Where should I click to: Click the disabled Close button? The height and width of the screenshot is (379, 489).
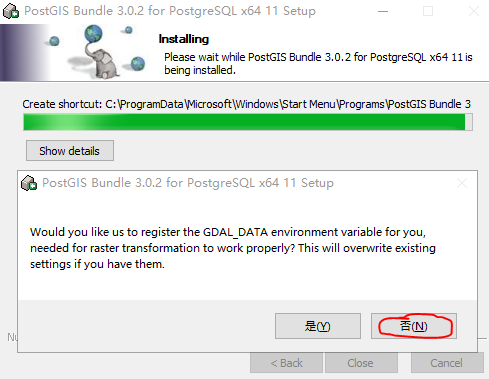coord(361,363)
